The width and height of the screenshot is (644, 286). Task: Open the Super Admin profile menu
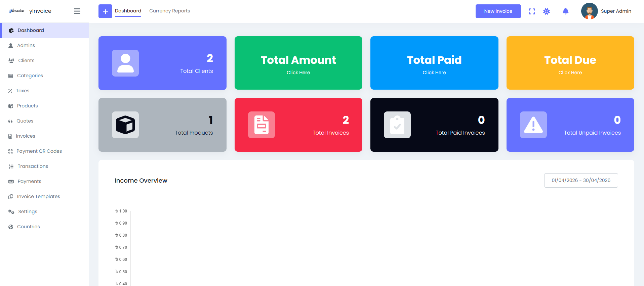tap(616, 11)
